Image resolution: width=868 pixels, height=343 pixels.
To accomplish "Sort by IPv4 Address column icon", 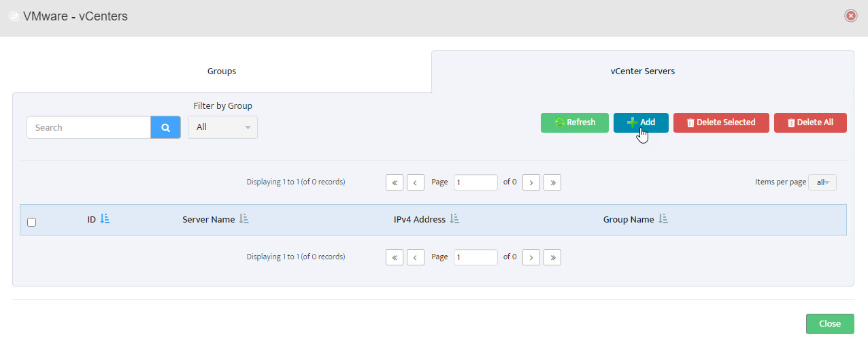I will click(x=455, y=219).
